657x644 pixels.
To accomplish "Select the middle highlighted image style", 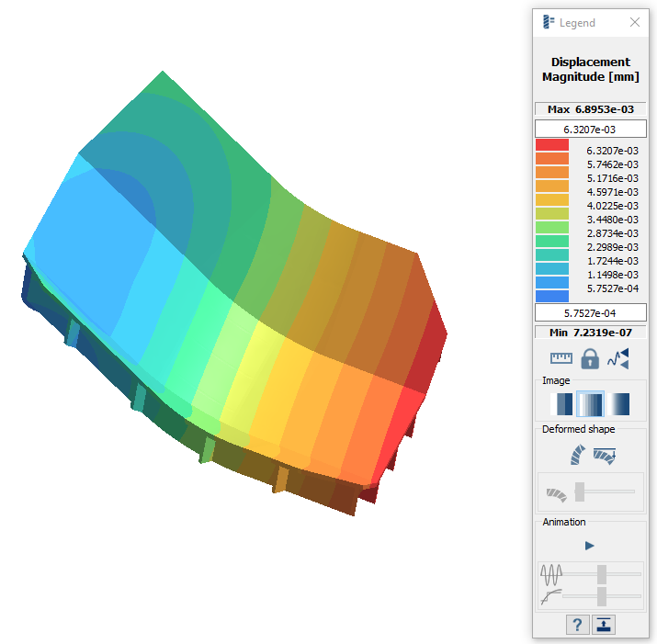I will pos(589,404).
